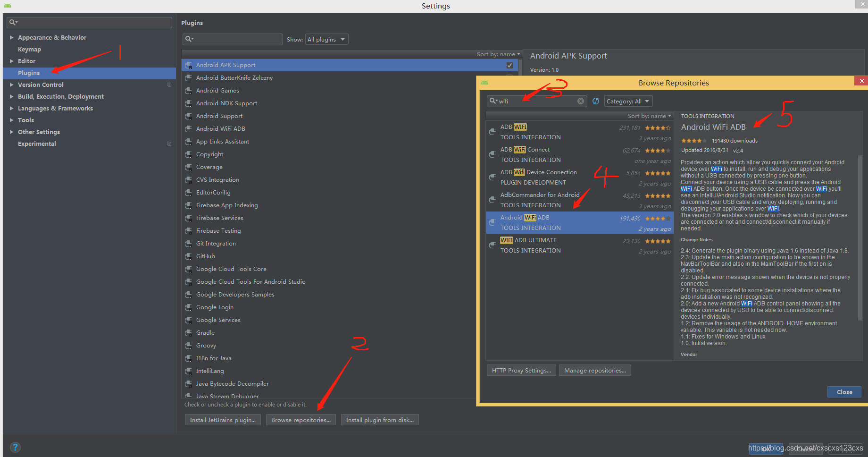Screen dimensions: 868x457
Task: Click the help question mark icon
Action: tap(15, 447)
